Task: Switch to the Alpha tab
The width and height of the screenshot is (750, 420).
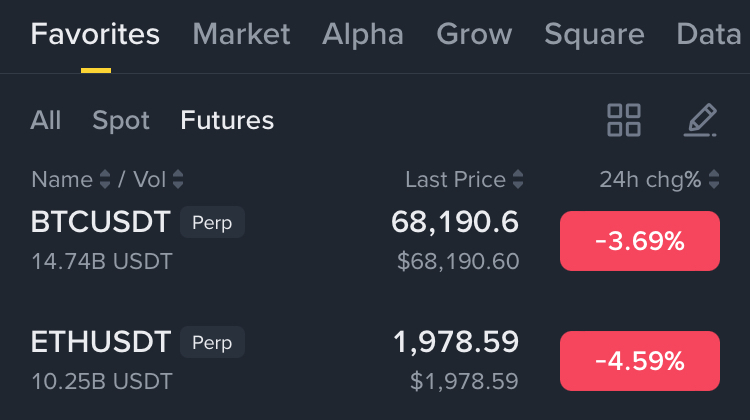Action: pos(363,34)
